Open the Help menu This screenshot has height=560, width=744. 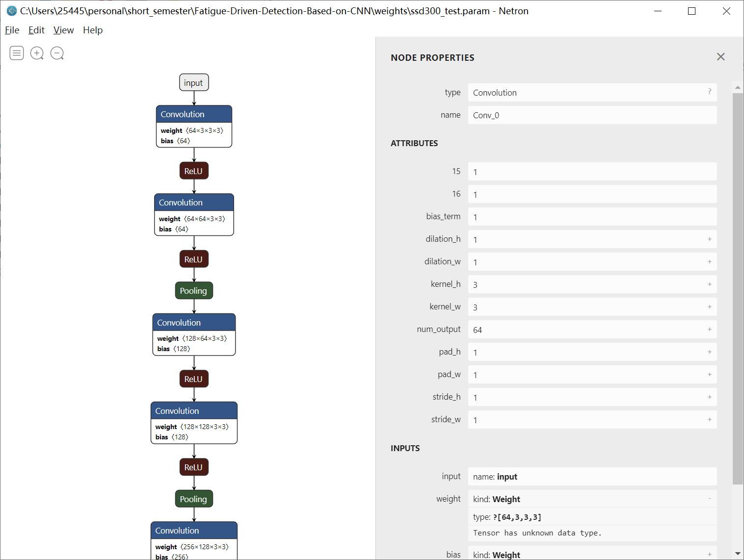(93, 30)
